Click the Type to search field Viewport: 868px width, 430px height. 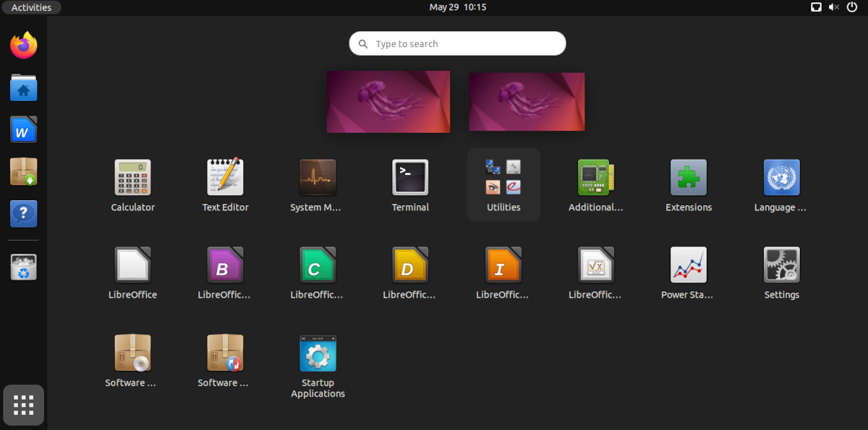tap(457, 43)
